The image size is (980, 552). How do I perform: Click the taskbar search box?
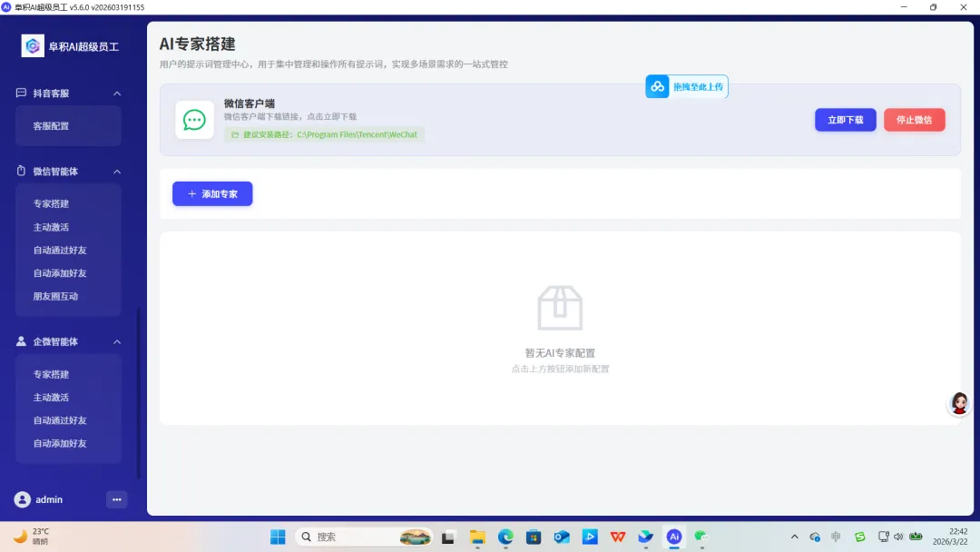364,537
